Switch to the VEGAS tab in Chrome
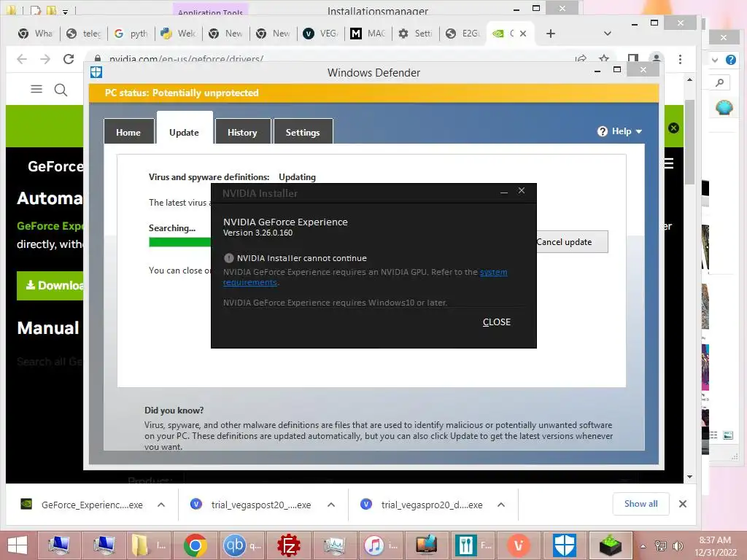Screen dimensions: 747x560 tap(321, 34)
